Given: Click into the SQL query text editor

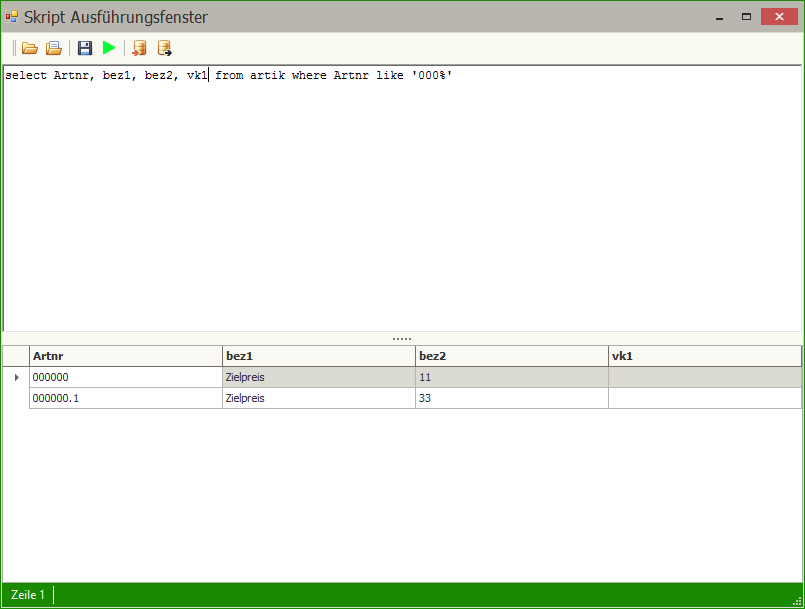Looking at the screenshot, I should tap(400, 200).
